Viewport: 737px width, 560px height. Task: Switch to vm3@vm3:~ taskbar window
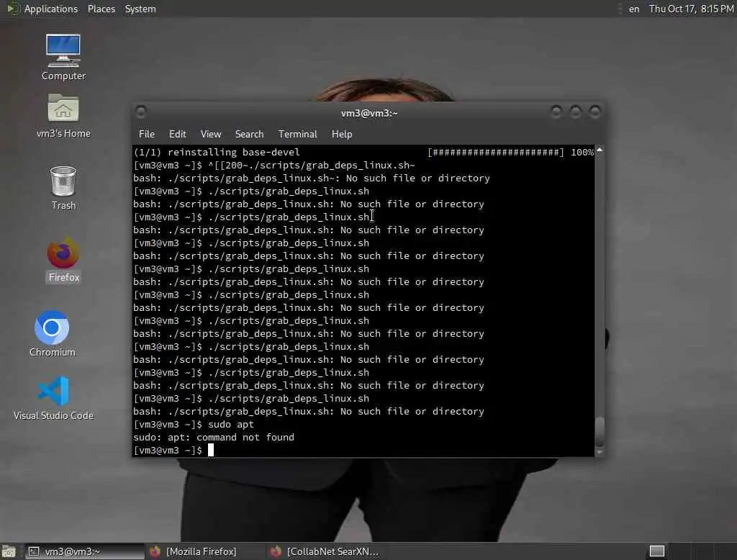point(84,551)
